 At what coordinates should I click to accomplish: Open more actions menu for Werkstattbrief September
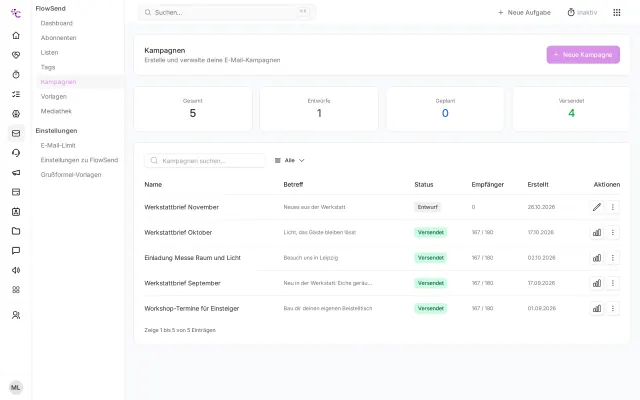click(613, 283)
